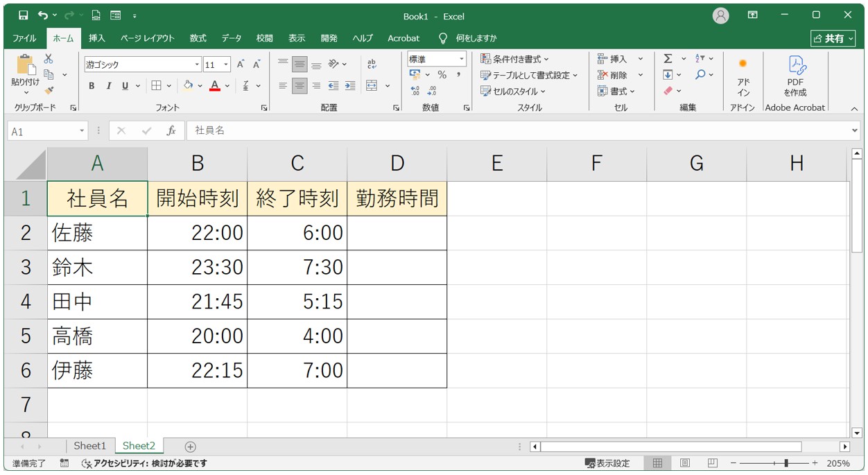This screenshot has width=868, height=475.
Task: Open Conditional Formatting (条件付き書式) menu
Action: pyautogui.click(x=514, y=59)
